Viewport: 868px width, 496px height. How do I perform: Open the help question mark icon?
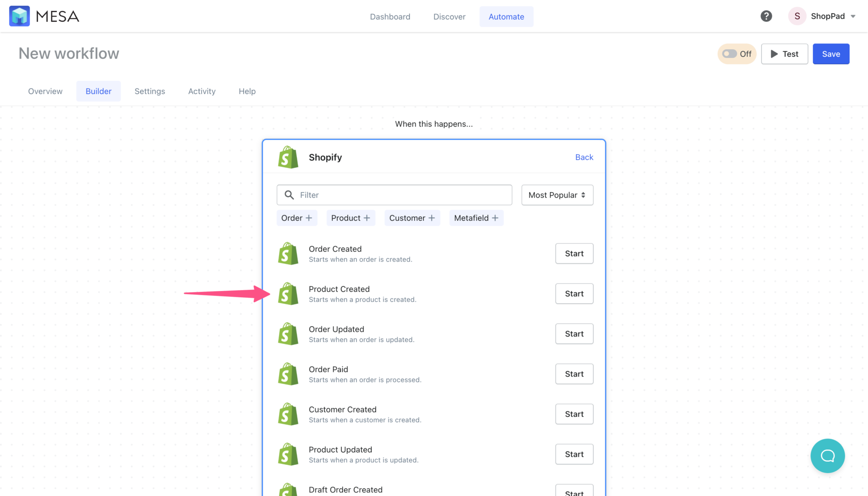point(766,16)
